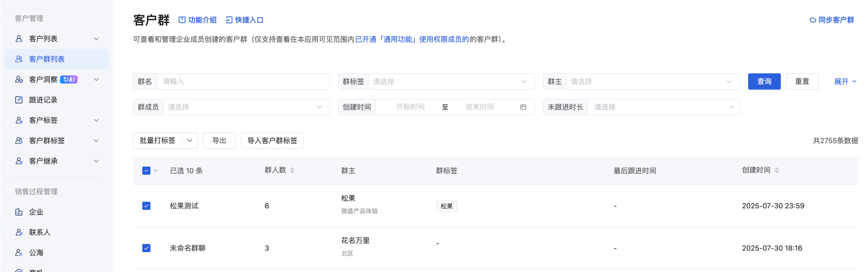The width and height of the screenshot is (868, 272).
Task: Open 客户群列表 in the sidebar
Action: click(x=57, y=59)
